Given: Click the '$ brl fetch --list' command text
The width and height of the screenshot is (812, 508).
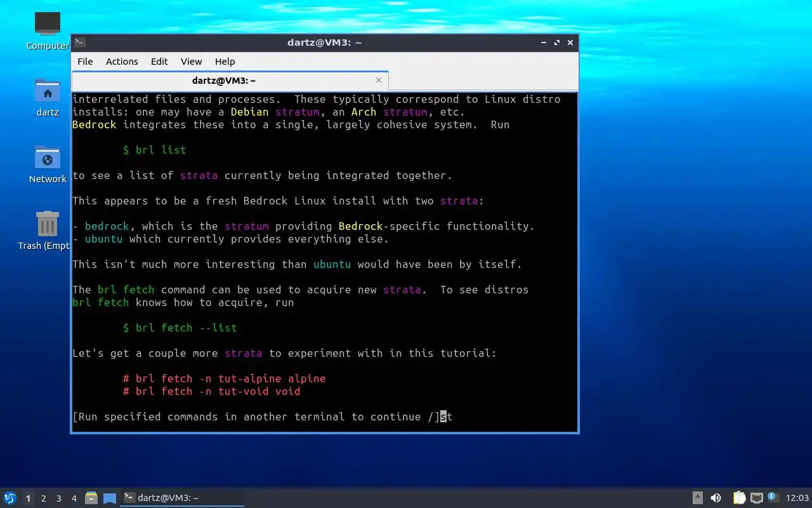Looking at the screenshot, I should 180,328.
